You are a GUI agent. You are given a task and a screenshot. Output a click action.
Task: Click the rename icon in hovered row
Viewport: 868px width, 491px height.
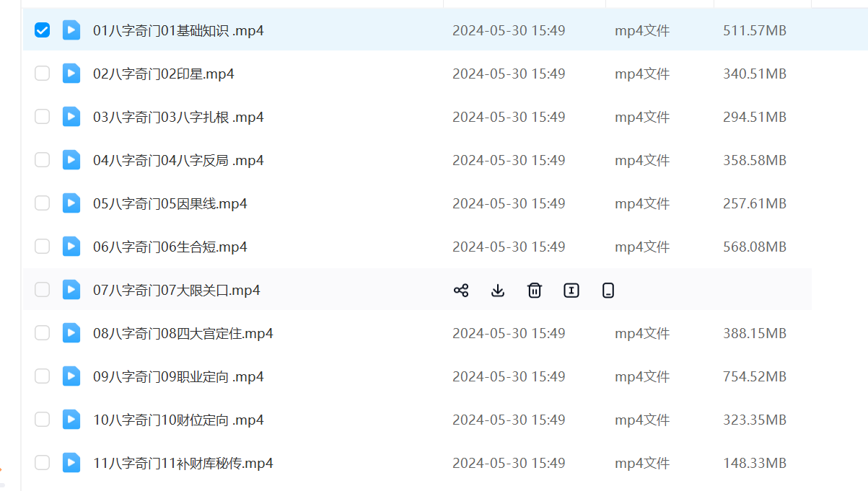pyautogui.click(x=571, y=291)
